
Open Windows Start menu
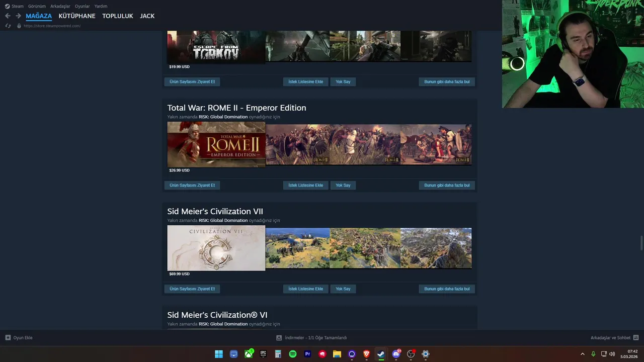click(x=219, y=354)
